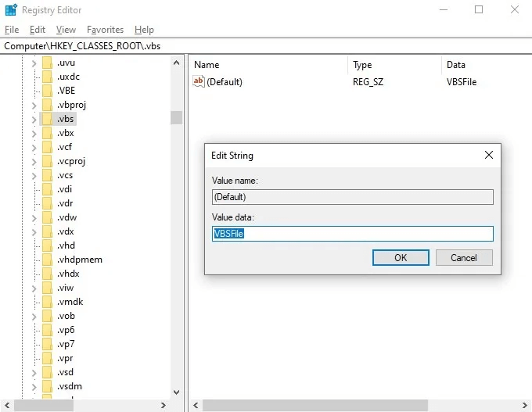Image resolution: width=532 pixels, height=412 pixels.
Task: Select the .uxdc folder icon
Action: [x=47, y=77]
